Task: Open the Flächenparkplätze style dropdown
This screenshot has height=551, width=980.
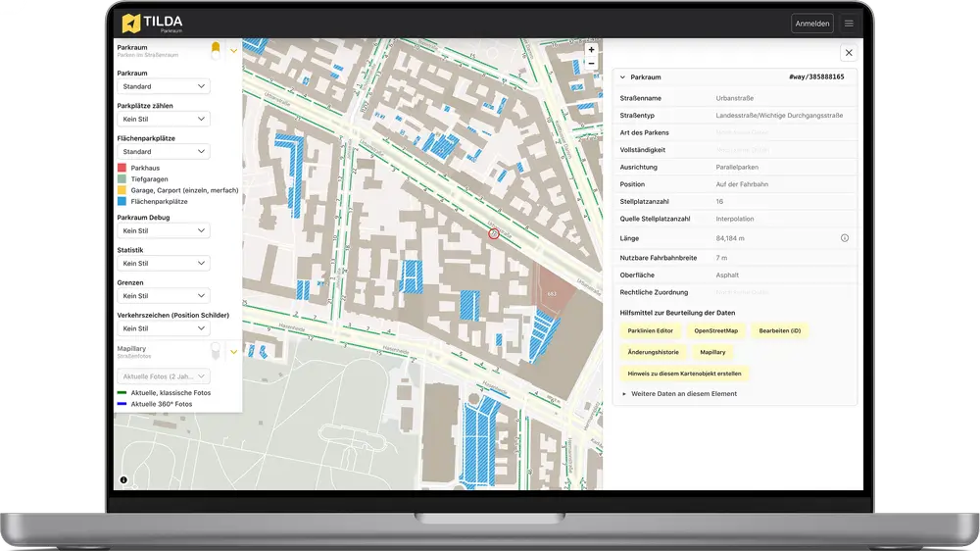Action: point(163,152)
